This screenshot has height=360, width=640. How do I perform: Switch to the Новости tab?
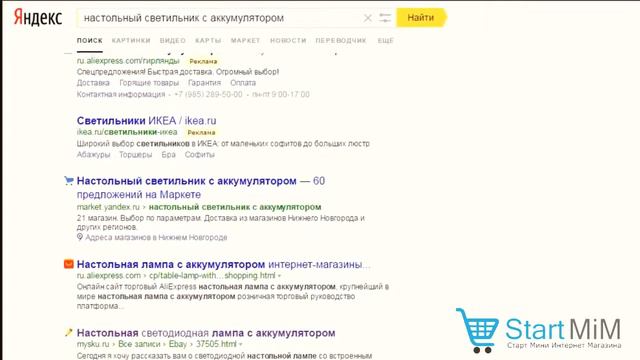pos(288,40)
